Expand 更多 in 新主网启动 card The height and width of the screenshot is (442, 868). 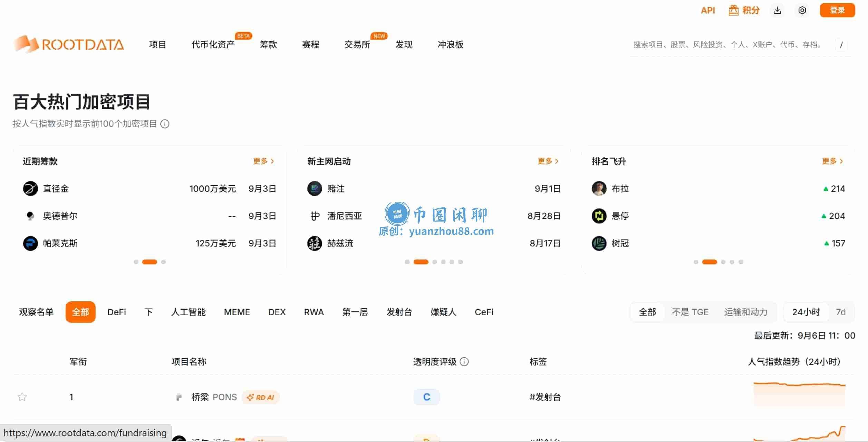pos(548,161)
